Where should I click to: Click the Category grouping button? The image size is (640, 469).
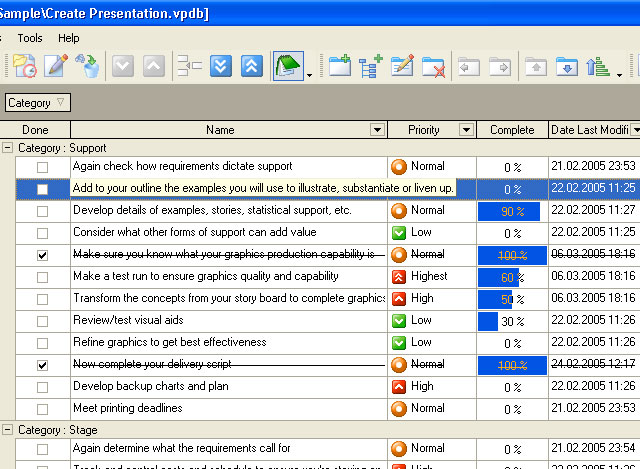pos(38,103)
